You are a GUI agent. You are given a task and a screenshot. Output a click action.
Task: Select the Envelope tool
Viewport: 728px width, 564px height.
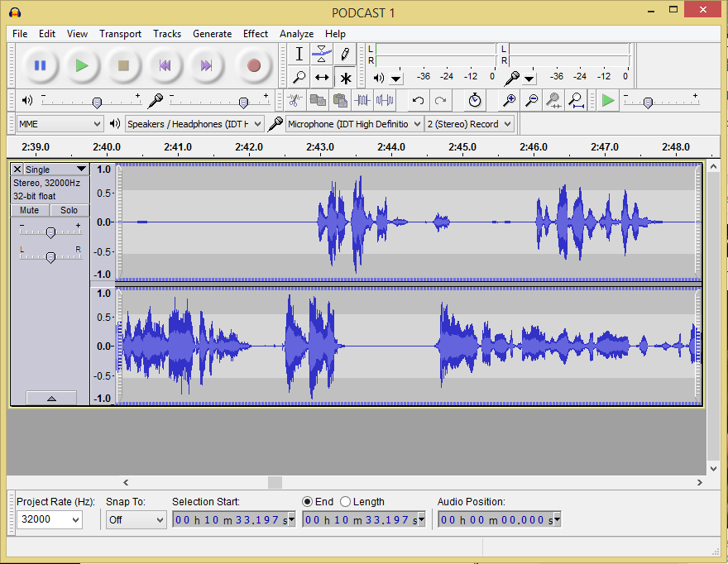click(322, 55)
